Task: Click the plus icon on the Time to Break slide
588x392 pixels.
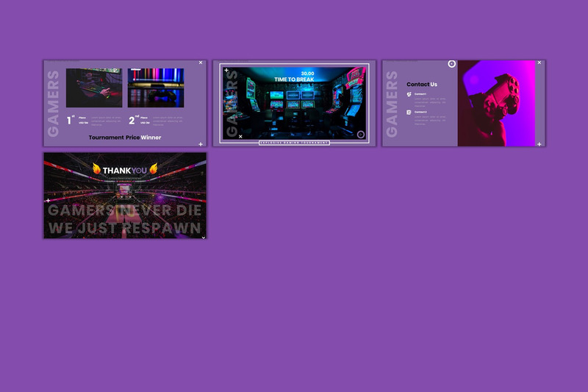Action: 226,70
